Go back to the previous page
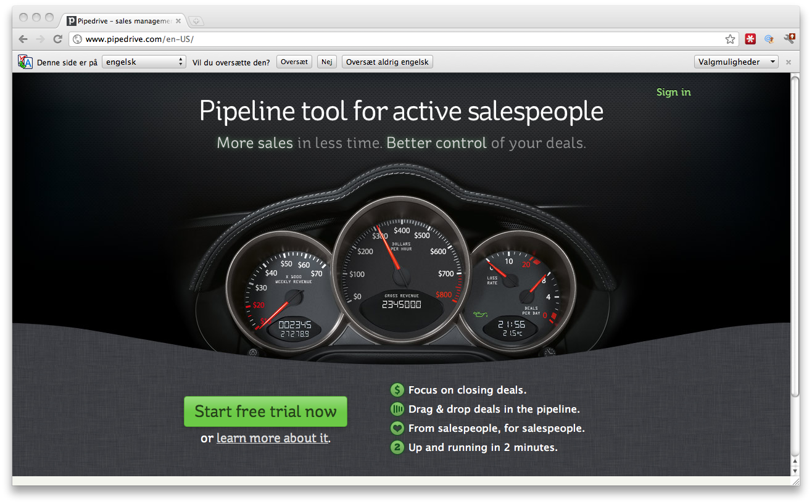Viewport: 812px width, 504px height. click(23, 39)
